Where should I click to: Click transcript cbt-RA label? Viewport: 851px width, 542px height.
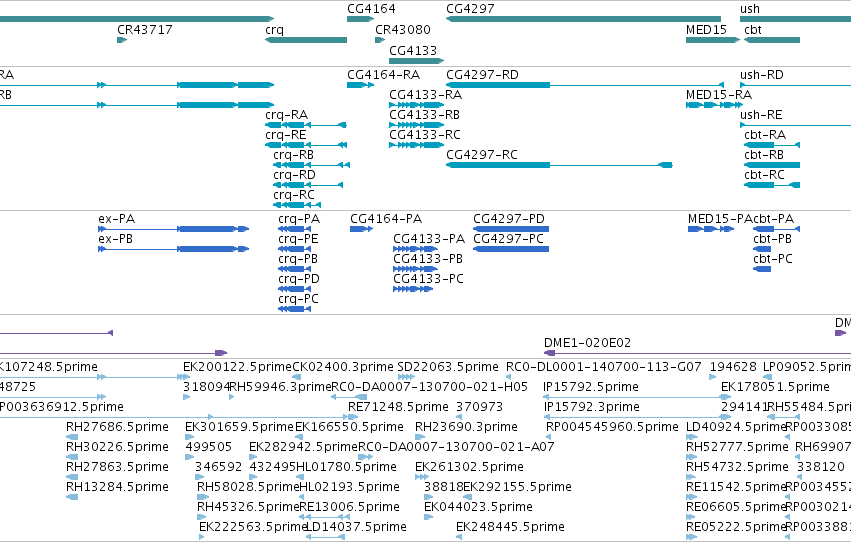pos(765,135)
